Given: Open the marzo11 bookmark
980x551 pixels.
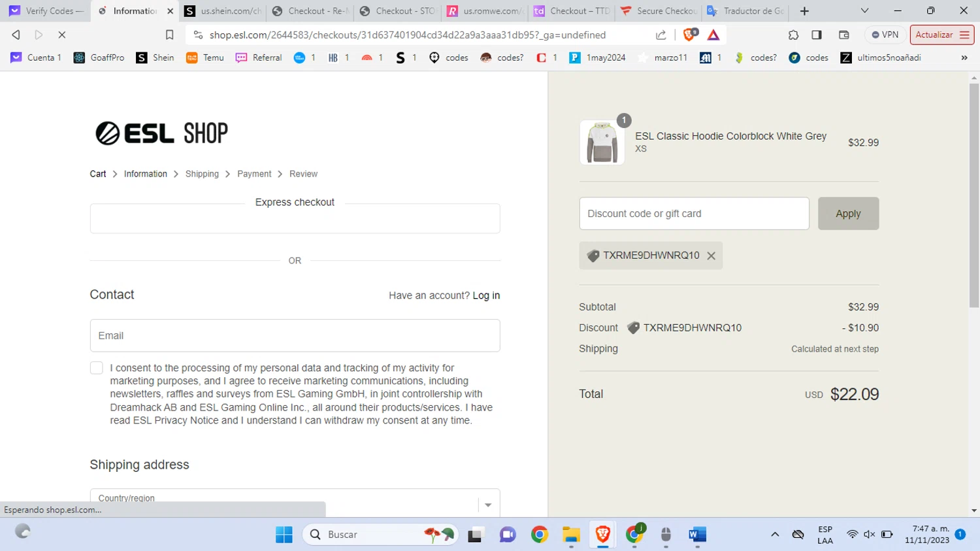Looking at the screenshot, I should [662, 58].
